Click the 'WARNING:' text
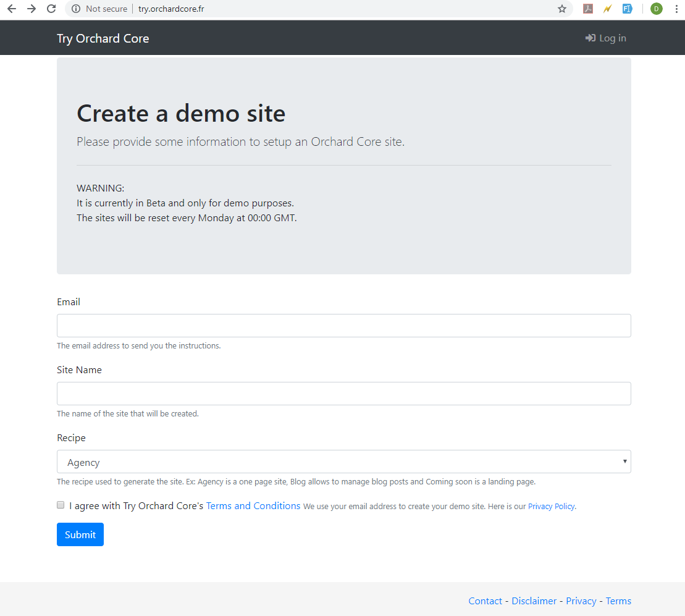This screenshot has width=685, height=616. click(101, 188)
